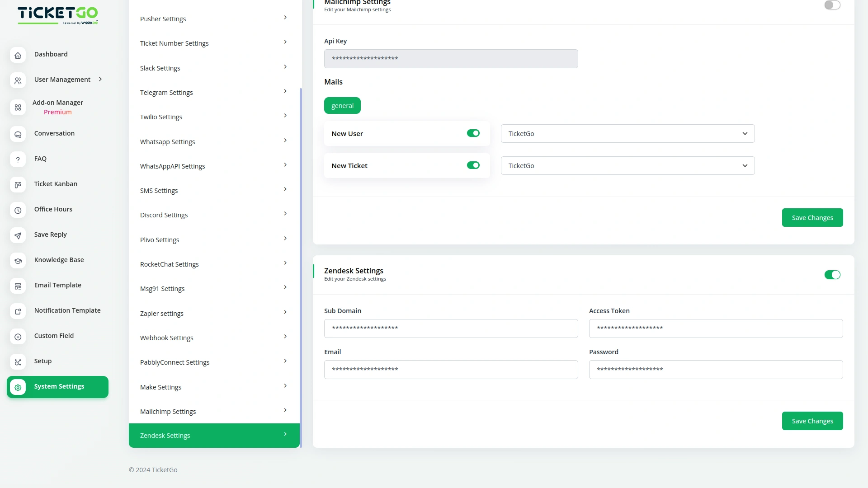This screenshot has width=868, height=488.
Task: Select the Ticket Kanban icon
Action: pos(18,185)
